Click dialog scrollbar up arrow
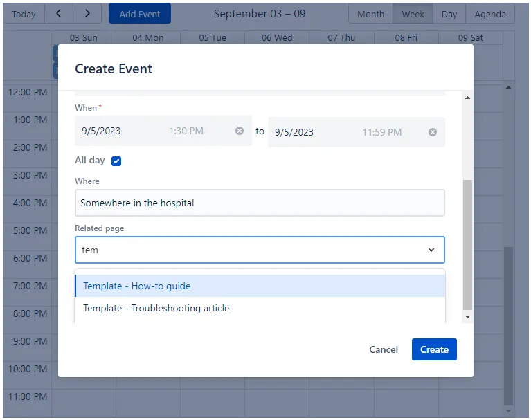 coord(467,98)
